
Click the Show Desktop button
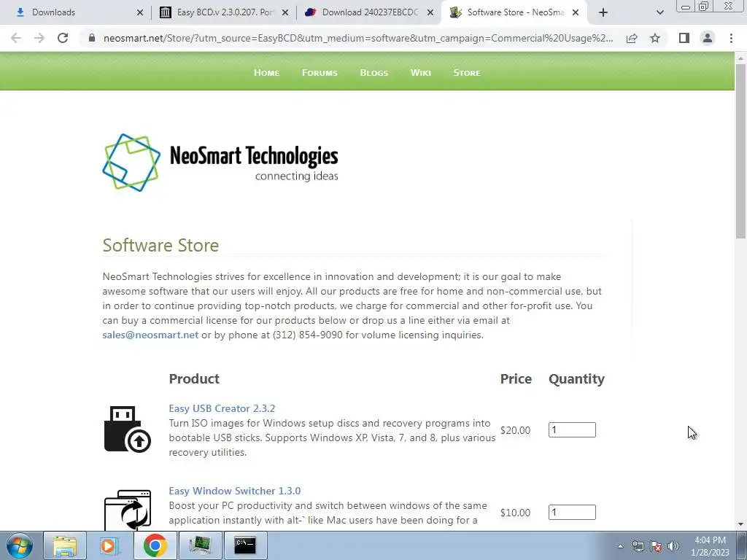[742, 545]
